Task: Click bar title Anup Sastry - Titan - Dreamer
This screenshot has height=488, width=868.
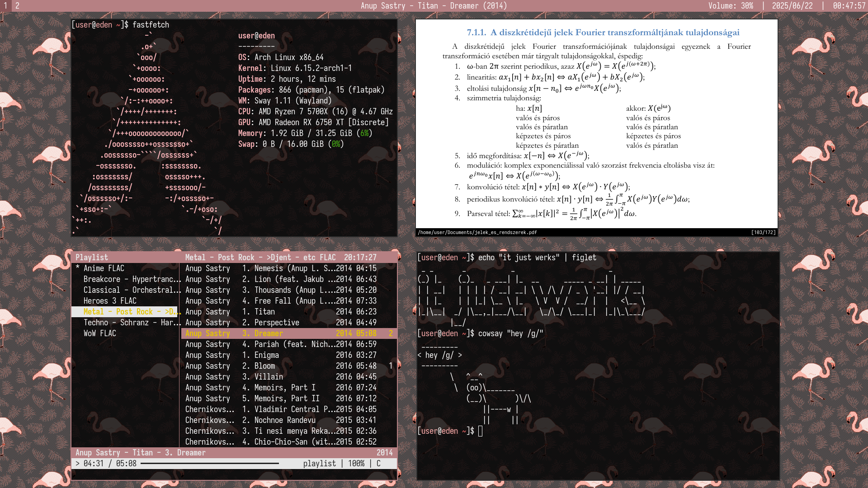Action: (434, 6)
